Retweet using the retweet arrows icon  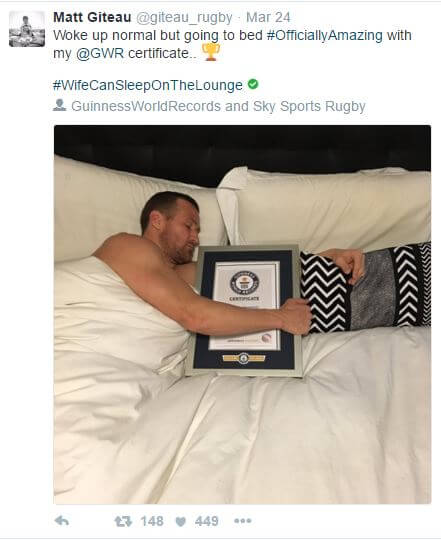point(123,521)
